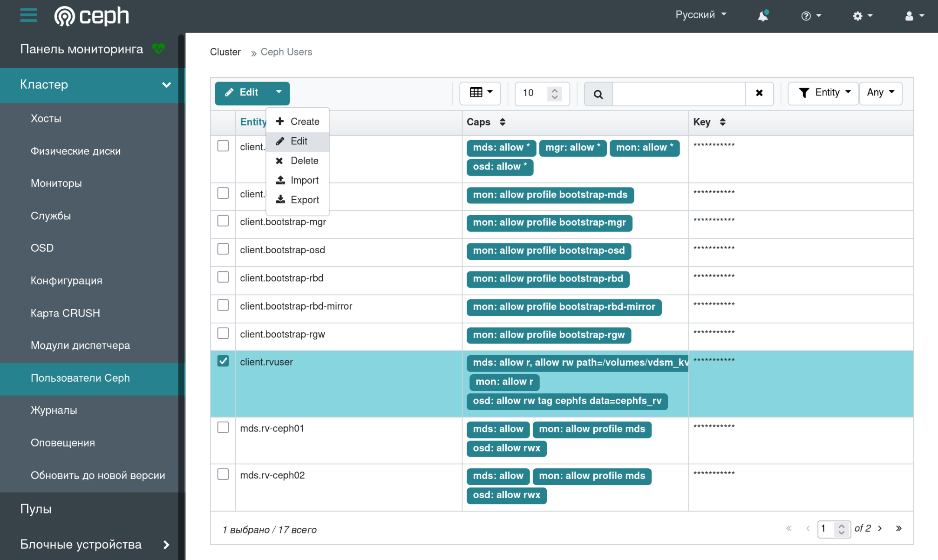Click the search magnifier icon

pyautogui.click(x=598, y=94)
